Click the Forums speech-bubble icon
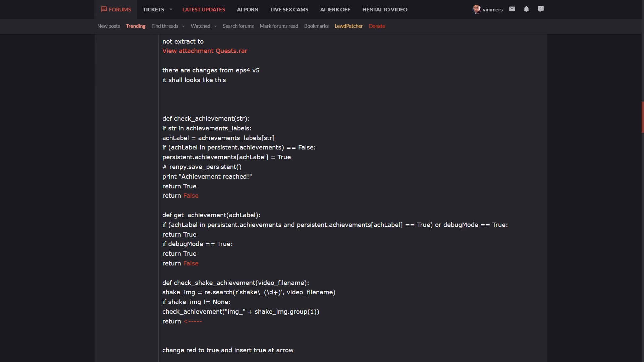 click(x=104, y=9)
